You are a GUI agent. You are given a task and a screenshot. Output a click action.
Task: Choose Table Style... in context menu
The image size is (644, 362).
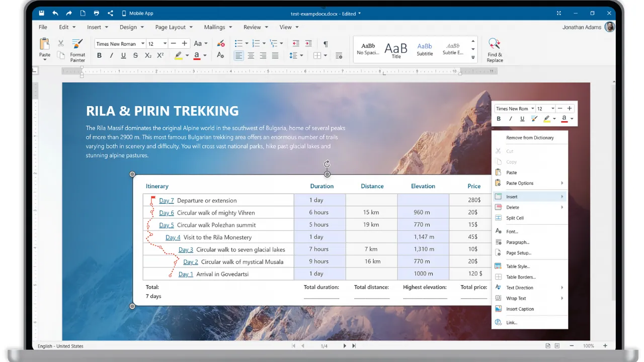[529, 266]
